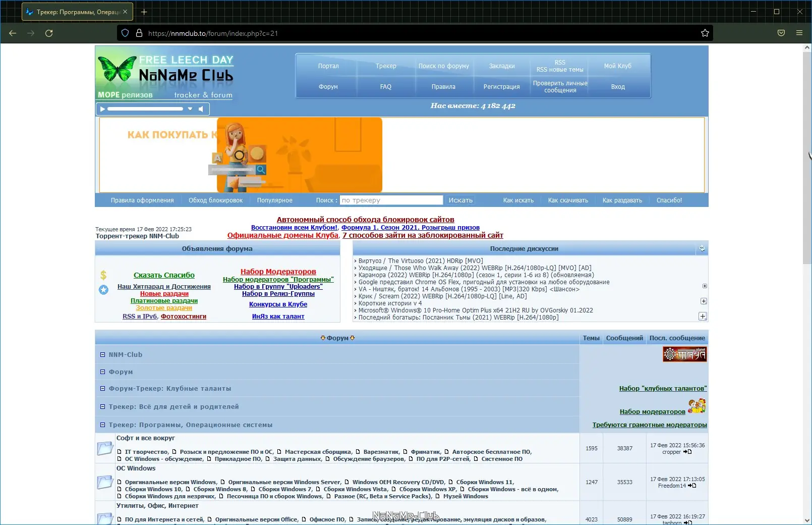
Task: Click the Искать search button
Action: [460, 200]
